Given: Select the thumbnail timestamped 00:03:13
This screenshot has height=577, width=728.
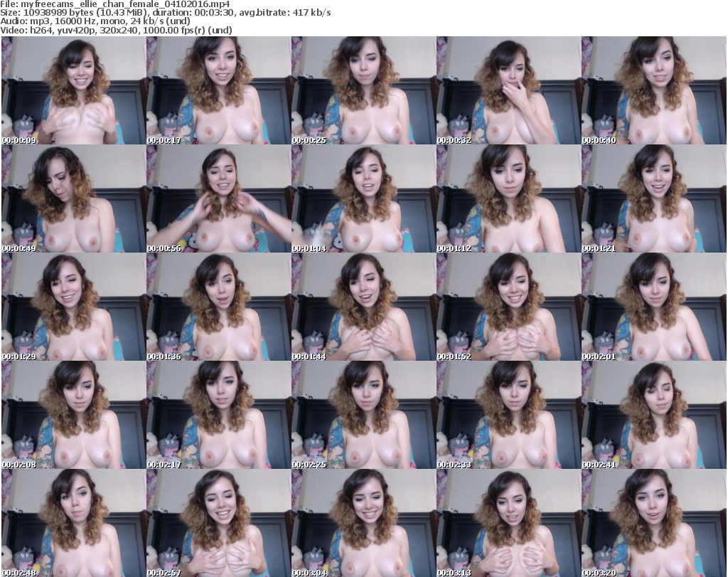Looking at the screenshot, I should pyautogui.click(x=508, y=523).
